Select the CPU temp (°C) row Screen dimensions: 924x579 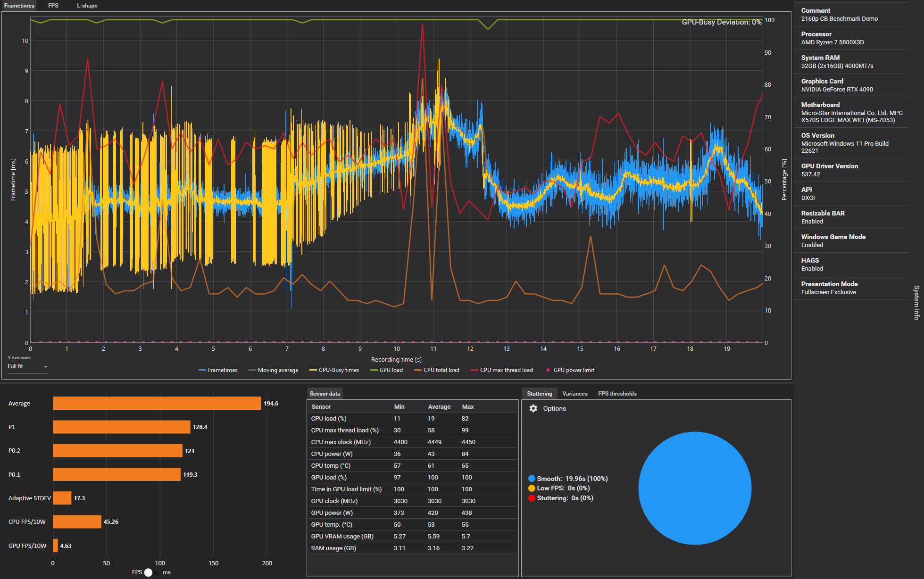413,466
